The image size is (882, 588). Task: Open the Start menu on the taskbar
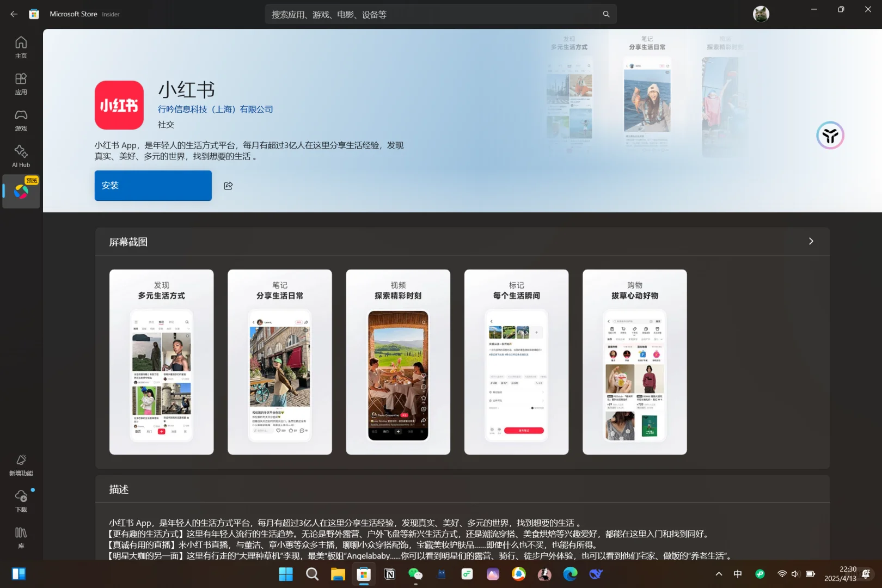pyautogui.click(x=285, y=574)
